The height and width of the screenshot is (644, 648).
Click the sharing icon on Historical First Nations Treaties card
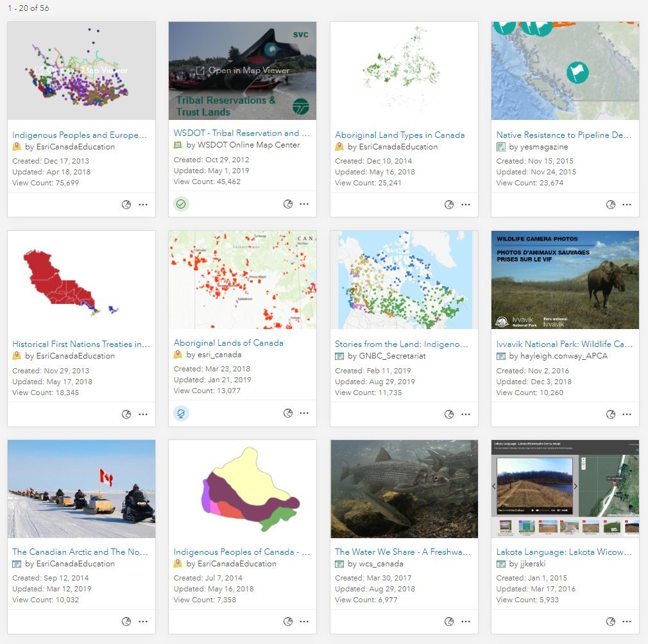(x=126, y=414)
